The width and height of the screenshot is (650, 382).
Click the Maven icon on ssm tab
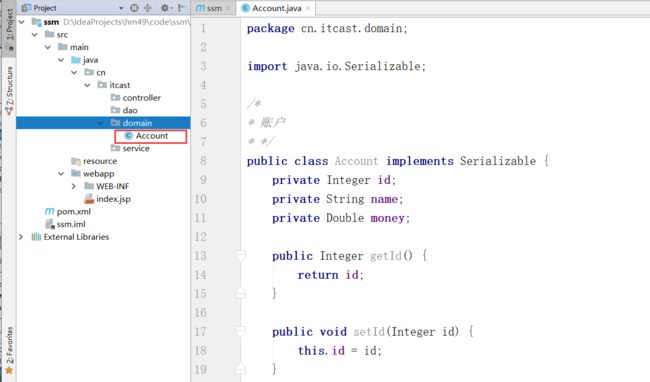[201, 8]
